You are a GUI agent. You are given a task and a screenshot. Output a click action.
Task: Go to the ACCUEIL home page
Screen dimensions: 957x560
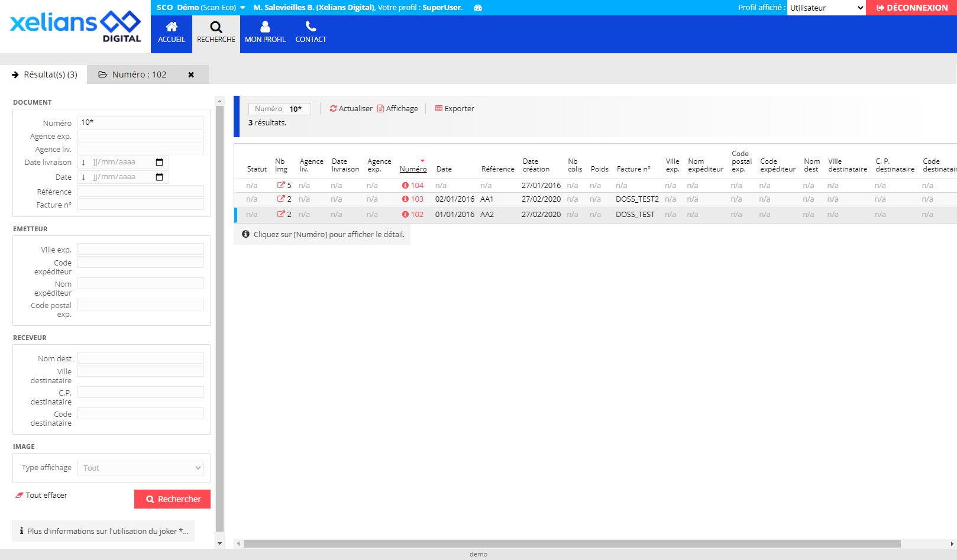click(172, 33)
